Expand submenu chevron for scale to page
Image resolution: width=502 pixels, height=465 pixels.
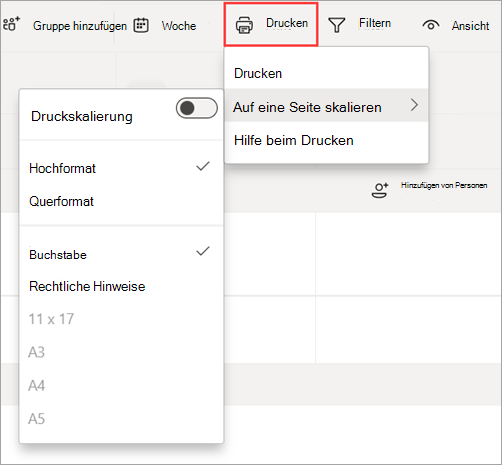[414, 105]
